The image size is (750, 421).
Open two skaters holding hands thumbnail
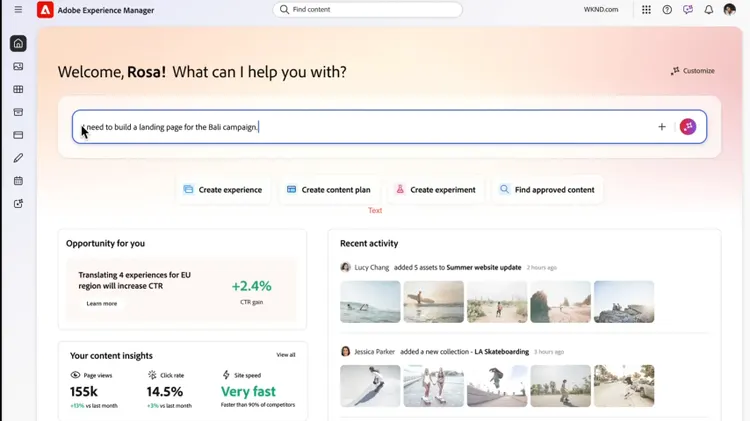click(433, 386)
